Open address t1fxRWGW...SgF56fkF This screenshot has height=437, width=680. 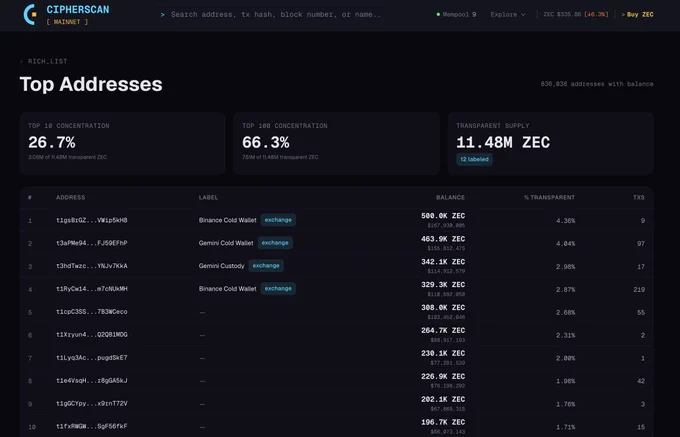pos(92,427)
